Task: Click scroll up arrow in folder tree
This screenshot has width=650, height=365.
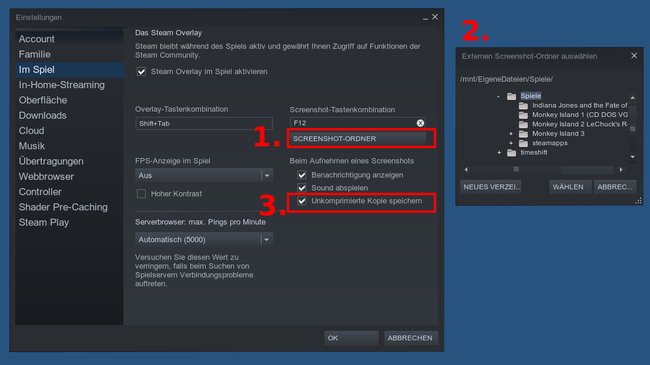Action: [633, 98]
